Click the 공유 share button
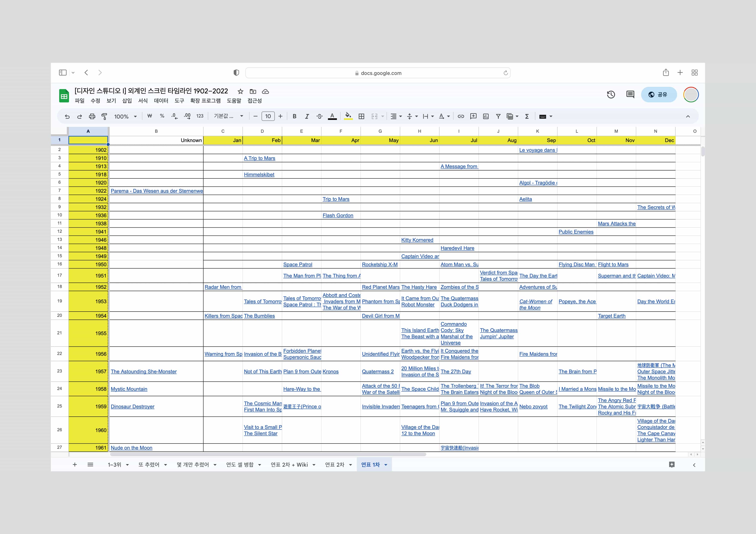This screenshot has width=756, height=534. [x=659, y=95]
